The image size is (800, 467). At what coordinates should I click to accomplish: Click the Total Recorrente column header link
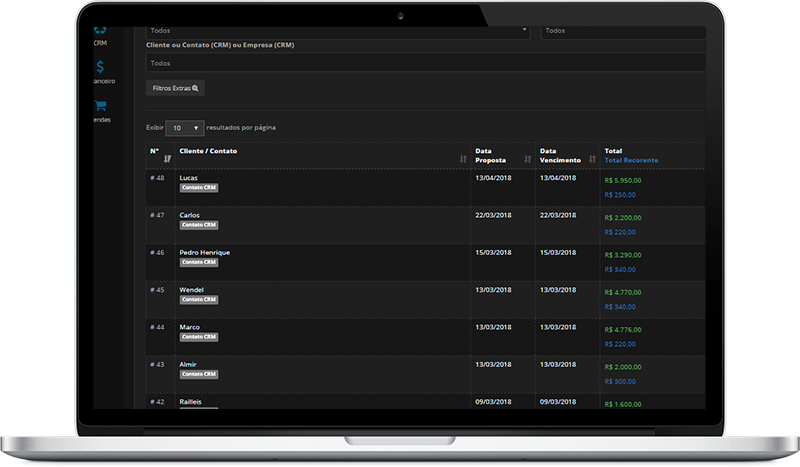pos(631,160)
